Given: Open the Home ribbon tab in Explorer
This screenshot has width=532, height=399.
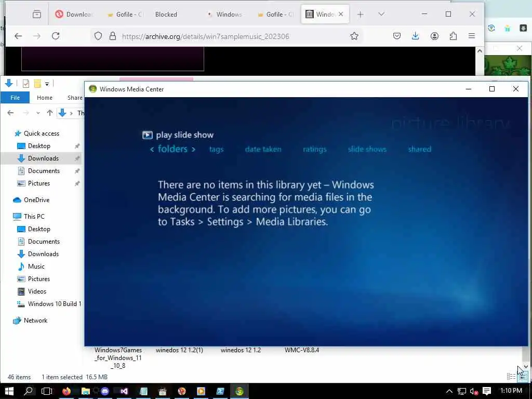Looking at the screenshot, I should [x=45, y=98].
